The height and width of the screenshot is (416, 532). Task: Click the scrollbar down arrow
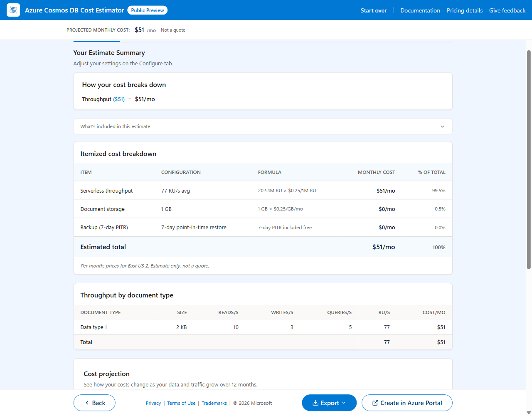click(529, 413)
